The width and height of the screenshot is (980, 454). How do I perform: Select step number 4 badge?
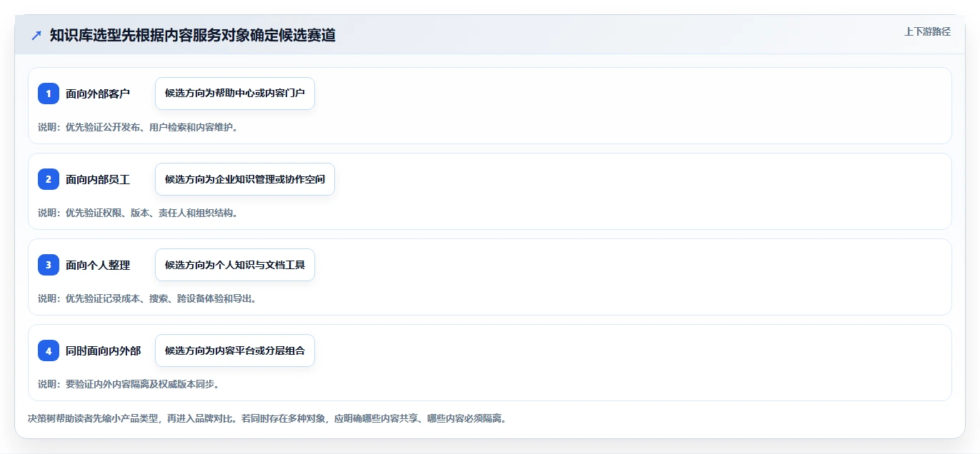(49, 350)
